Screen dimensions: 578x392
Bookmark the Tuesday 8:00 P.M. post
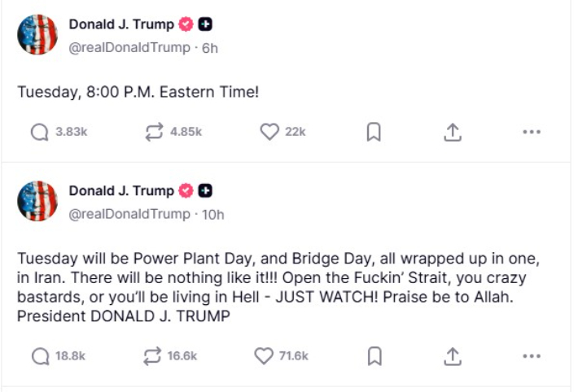pyautogui.click(x=374, y=133)
